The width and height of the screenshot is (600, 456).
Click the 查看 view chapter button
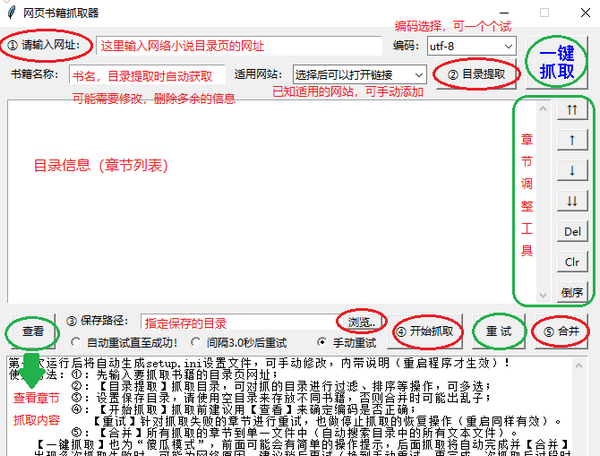click(32, 331)
